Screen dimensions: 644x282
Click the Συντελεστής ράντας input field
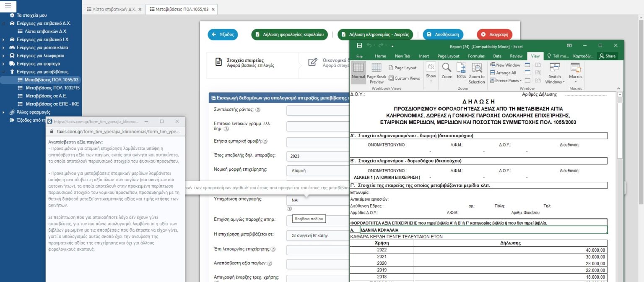(318, 110)
